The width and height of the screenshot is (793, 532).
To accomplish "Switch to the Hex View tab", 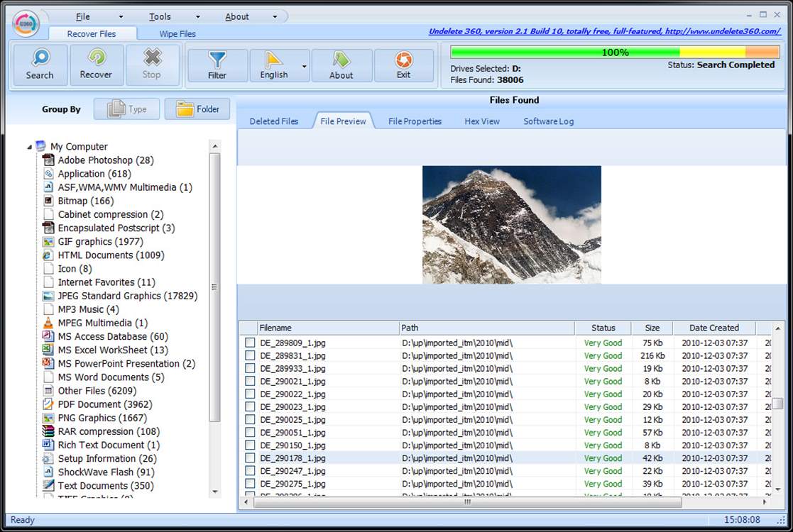I will 482,121.
